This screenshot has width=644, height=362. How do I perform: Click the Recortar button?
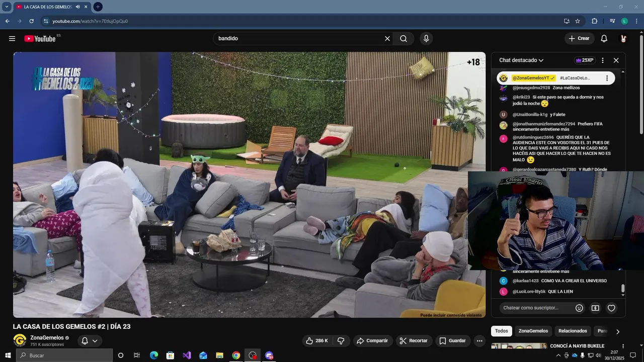[414, 341]
